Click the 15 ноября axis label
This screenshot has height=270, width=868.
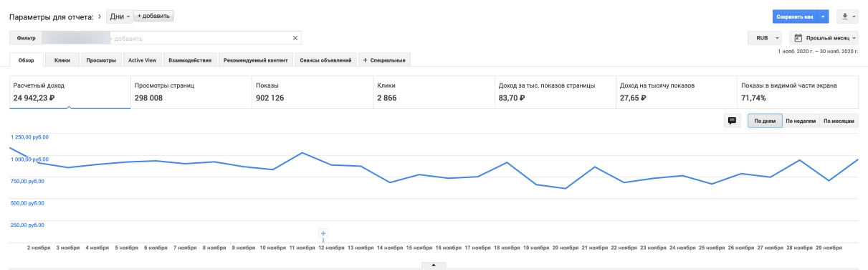pyautogui.click(x=419, y=248)
